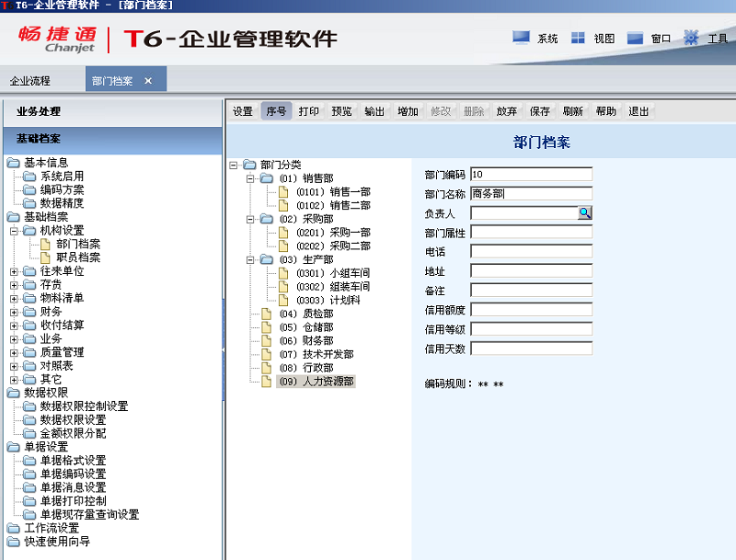The width and height of the screenshot is (736, 560).
Task: Collapse the 部门分类 root node
Action: click(234, 166)
